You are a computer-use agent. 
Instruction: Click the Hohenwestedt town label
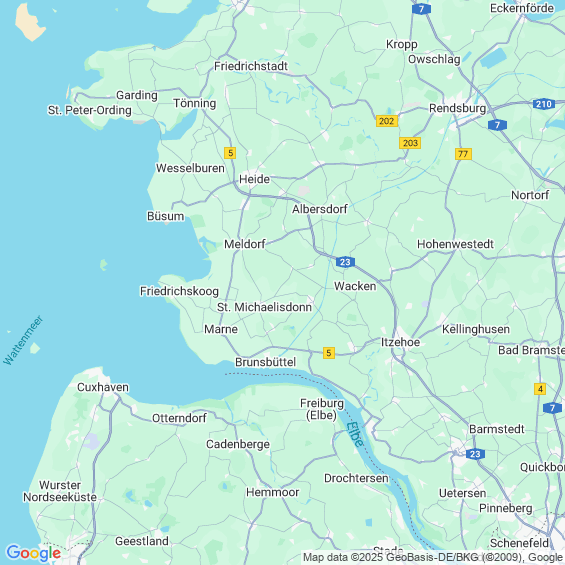pos(455,244)
